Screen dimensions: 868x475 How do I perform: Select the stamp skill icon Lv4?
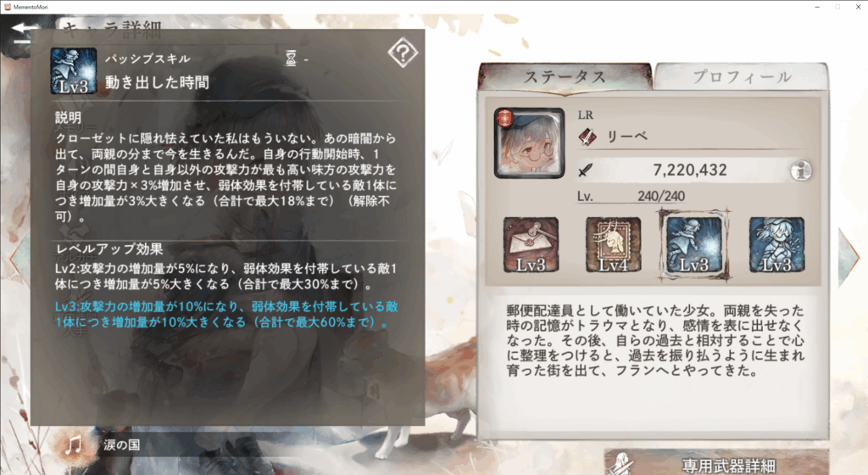click(613, 244)
